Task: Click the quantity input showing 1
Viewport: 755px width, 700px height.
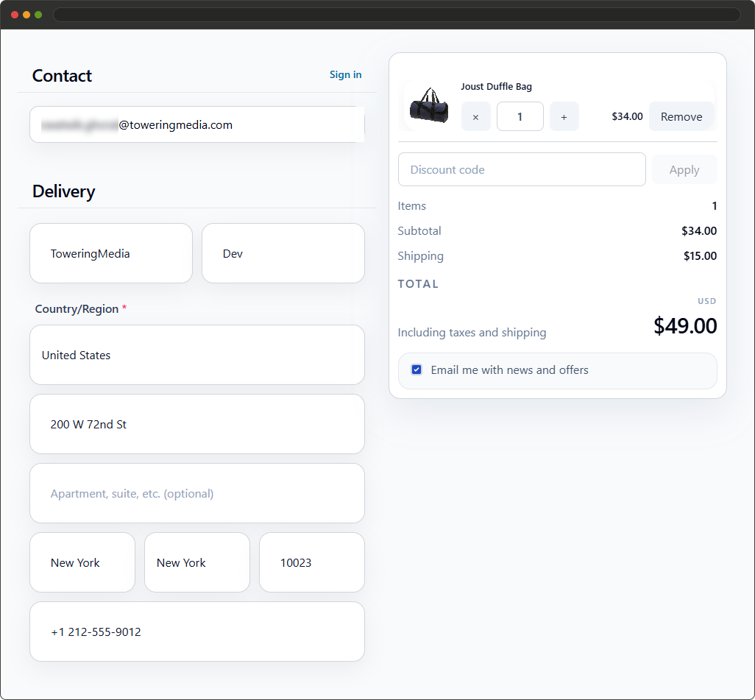Action: (520, 116)
